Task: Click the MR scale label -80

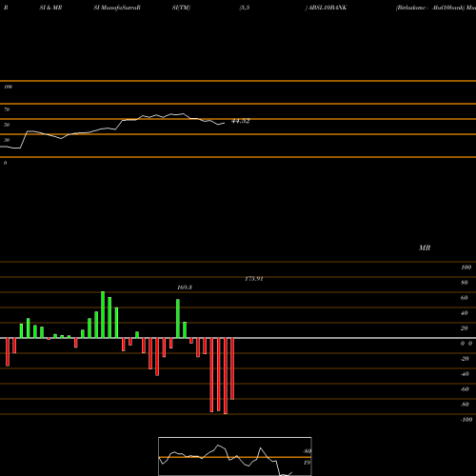Action: point(465,405)
